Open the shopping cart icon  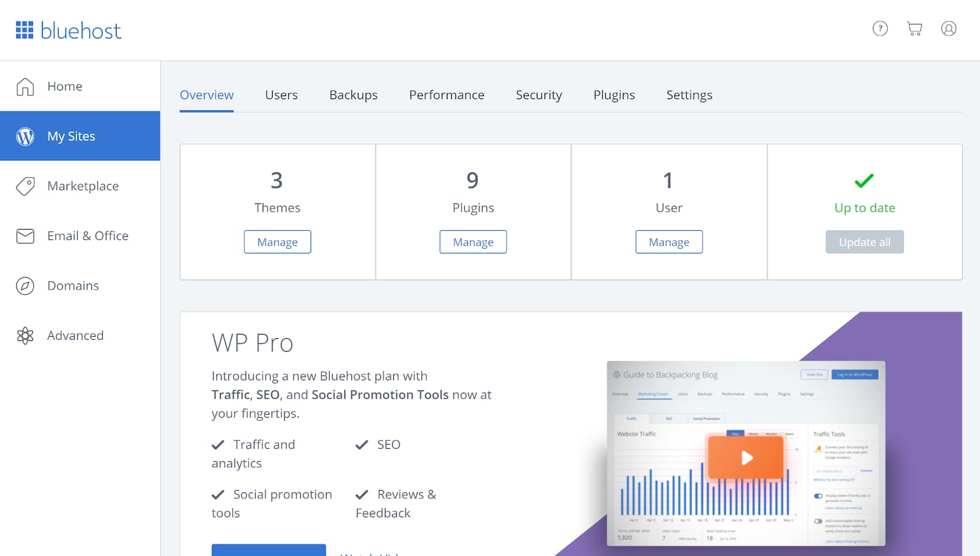pyautogui.click(x=914, y=28)
